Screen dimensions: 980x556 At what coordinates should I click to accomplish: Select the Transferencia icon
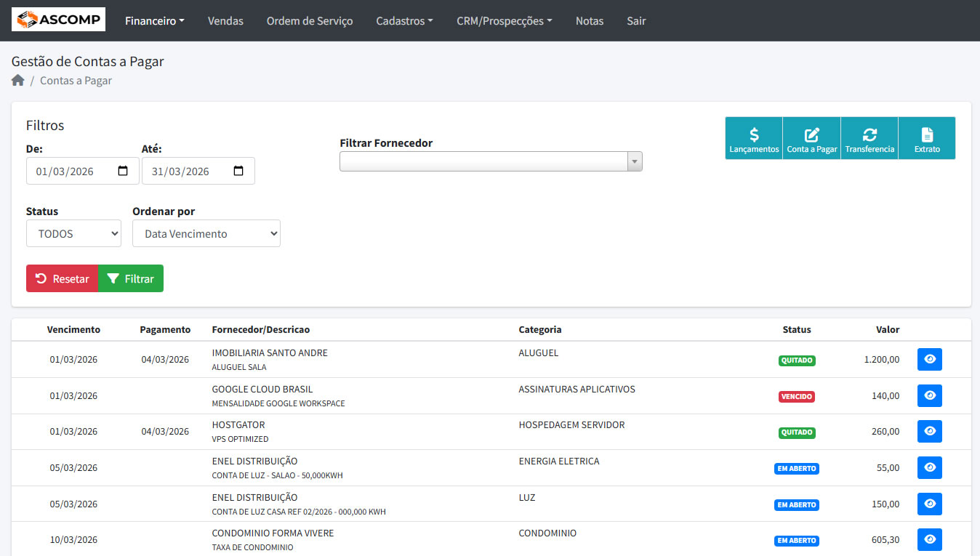869,137
